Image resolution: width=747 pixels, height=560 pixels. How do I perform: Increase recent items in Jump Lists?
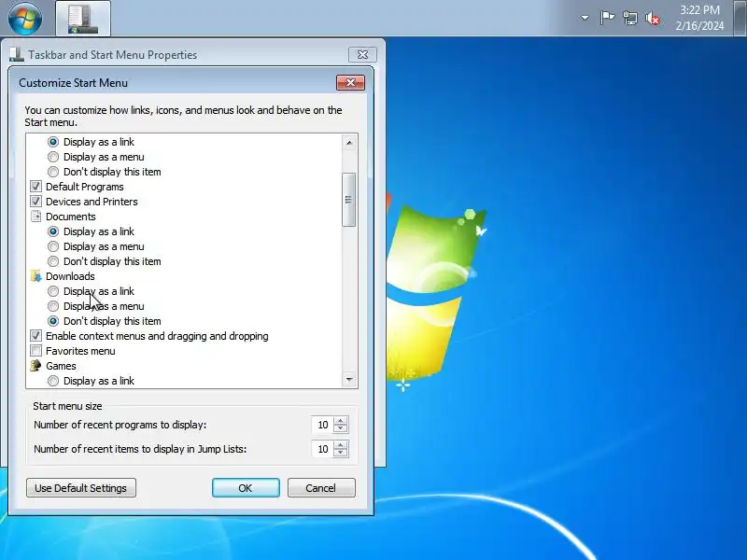pos(340,445)
